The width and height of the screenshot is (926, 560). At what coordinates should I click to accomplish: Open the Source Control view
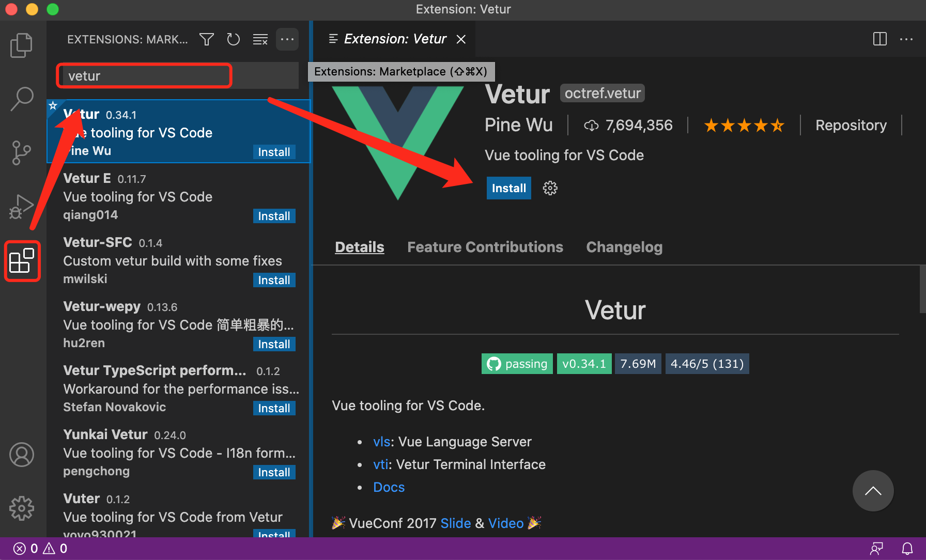22,153
